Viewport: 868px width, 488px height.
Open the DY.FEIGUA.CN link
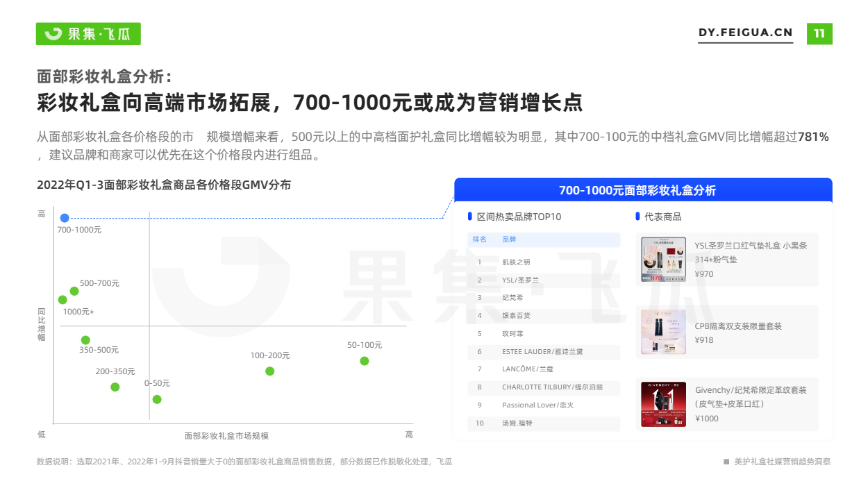click(x=745, y=33)
